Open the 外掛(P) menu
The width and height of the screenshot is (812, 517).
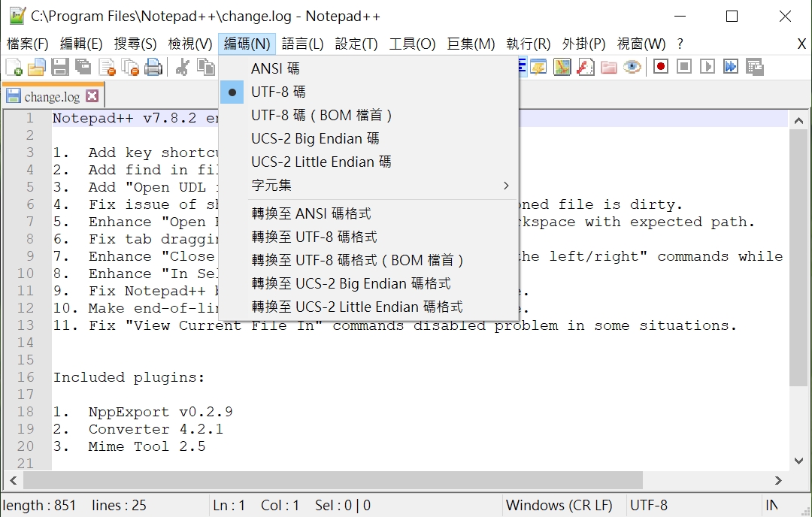click(x=583, y=44)
